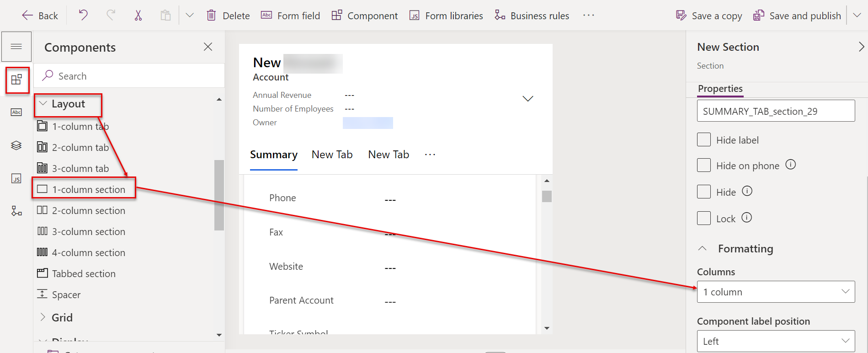This screenshot has width=868, height=353.
Task: Close the Components pane
Action: tap(208, 47)
